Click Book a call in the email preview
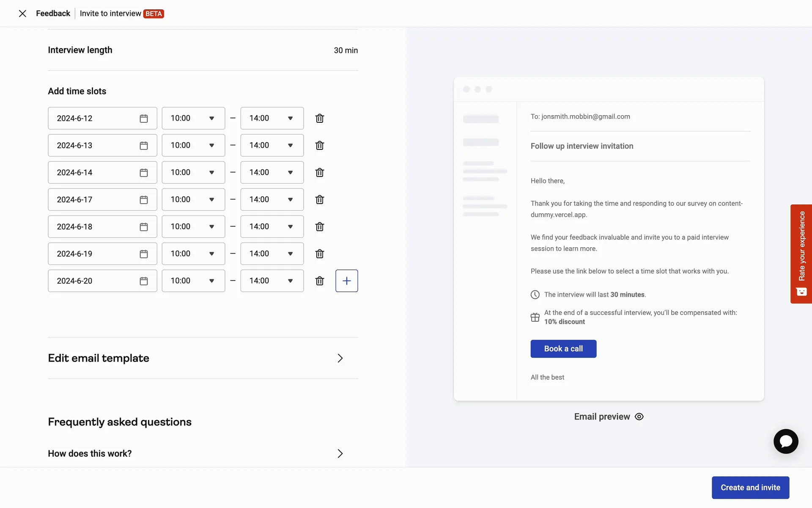 (563, 349)
